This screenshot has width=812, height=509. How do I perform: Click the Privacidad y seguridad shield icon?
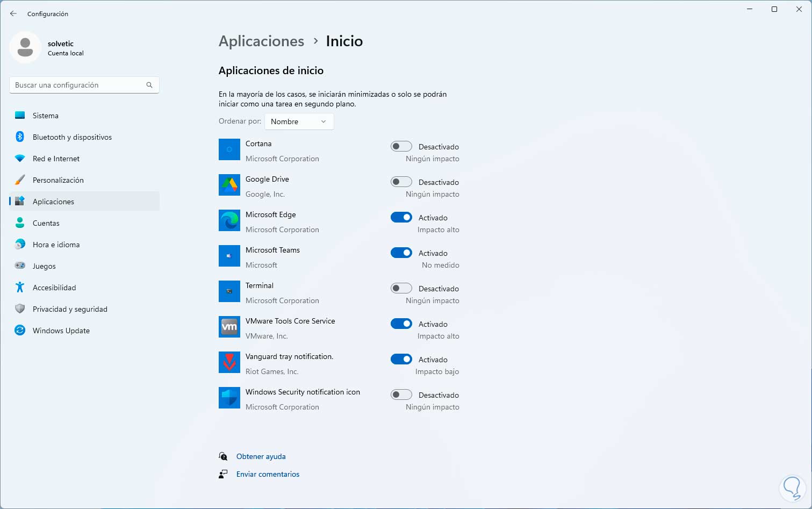point(20,309)
